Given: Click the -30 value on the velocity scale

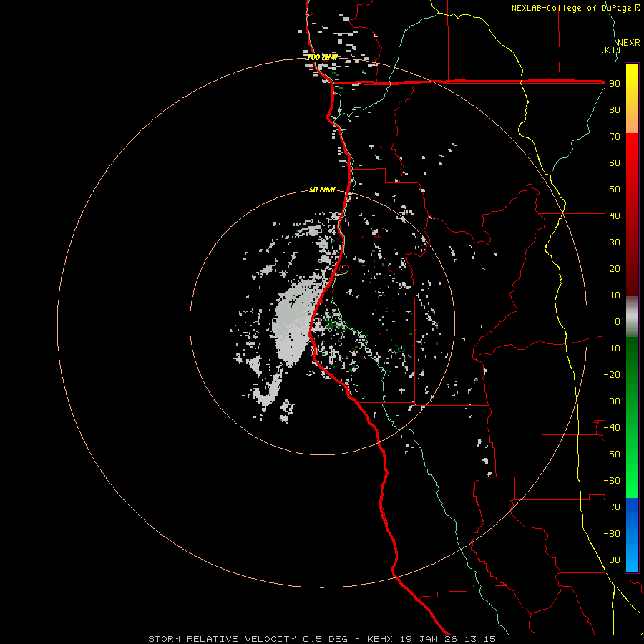Looking at the screenshot, I should (612, 401).
